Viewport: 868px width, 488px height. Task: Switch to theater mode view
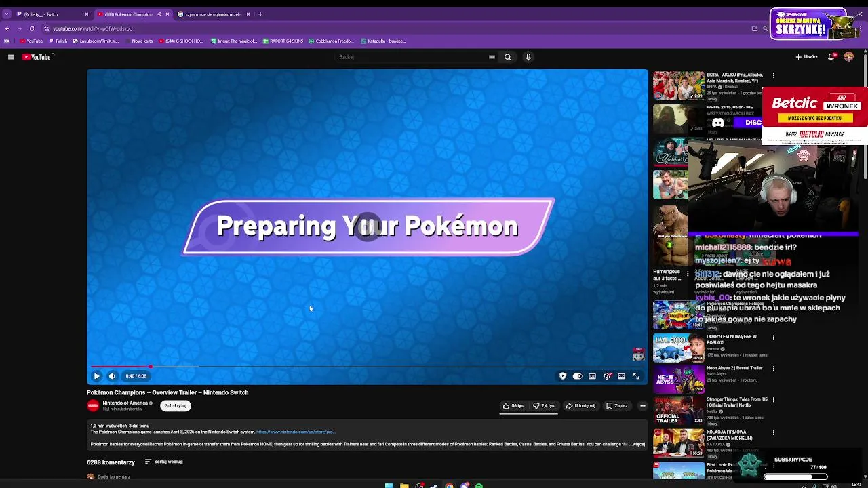pos(621,376)
